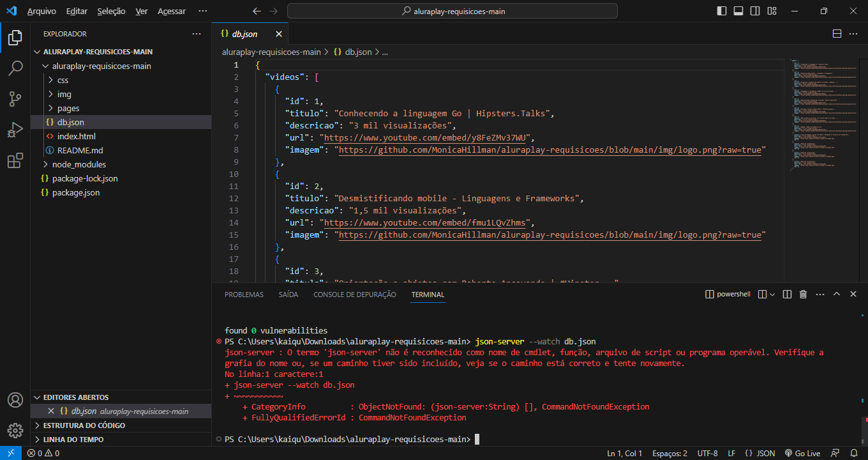Switch to the SAÍDA panel tab
The image size is (868, 460).
click(288, 295)
